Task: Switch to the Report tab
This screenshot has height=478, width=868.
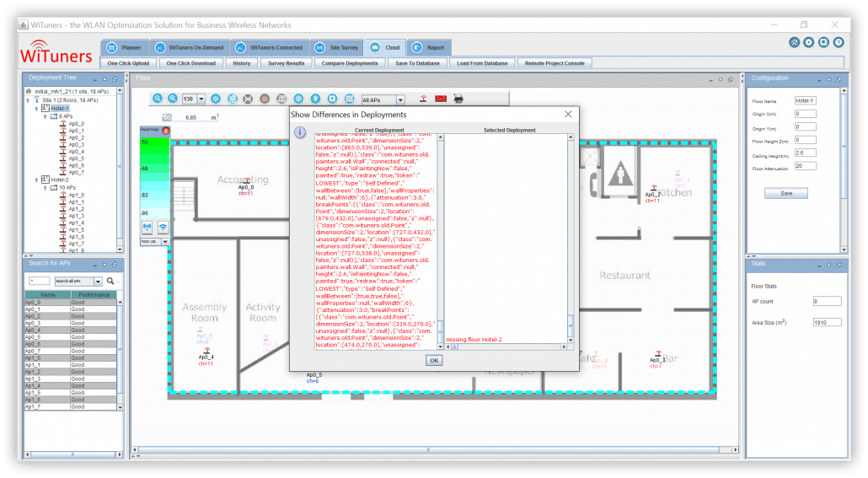Action: [x=429, y=48]
